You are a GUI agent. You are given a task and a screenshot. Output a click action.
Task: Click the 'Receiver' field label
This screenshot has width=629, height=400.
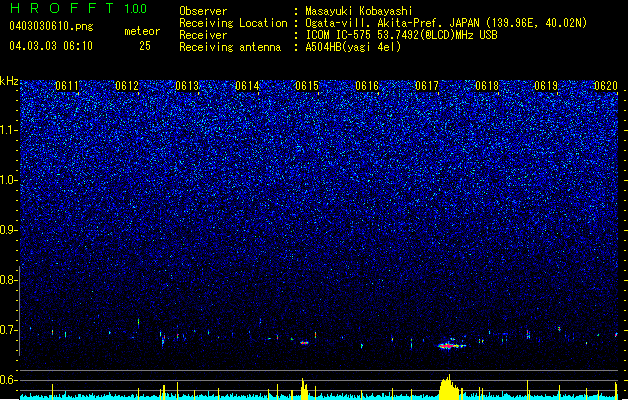point(203,35)
